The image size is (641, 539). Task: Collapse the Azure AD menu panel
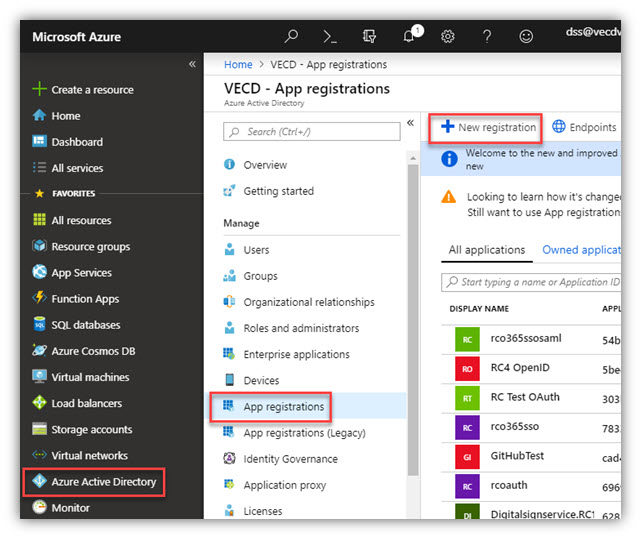pyautogui.click(x=410, y=123)
